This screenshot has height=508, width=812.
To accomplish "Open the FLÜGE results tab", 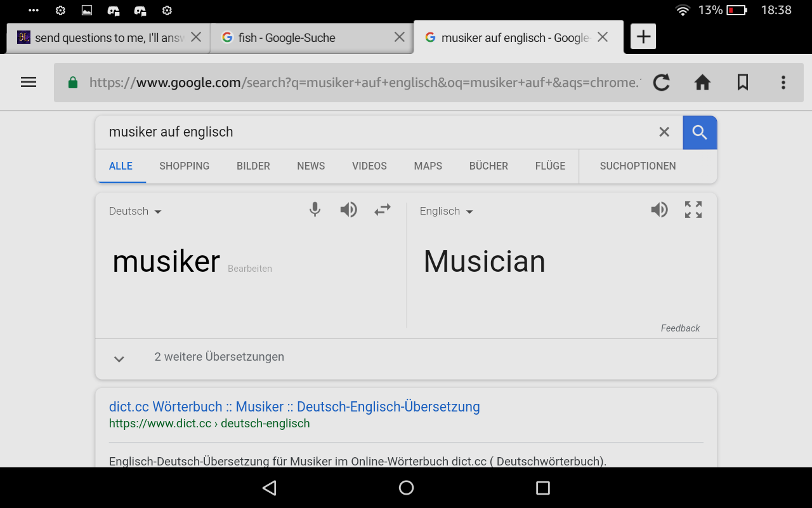I will 550,166.
